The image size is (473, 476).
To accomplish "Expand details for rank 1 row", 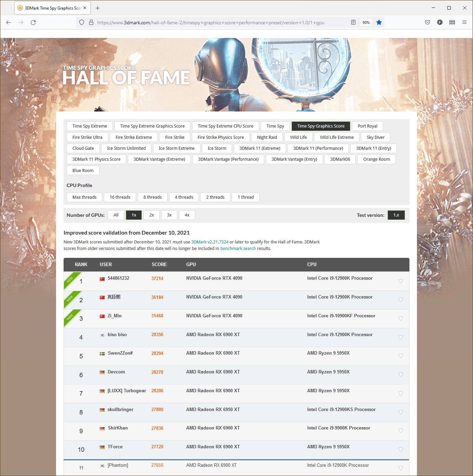I will click(401, 281).
